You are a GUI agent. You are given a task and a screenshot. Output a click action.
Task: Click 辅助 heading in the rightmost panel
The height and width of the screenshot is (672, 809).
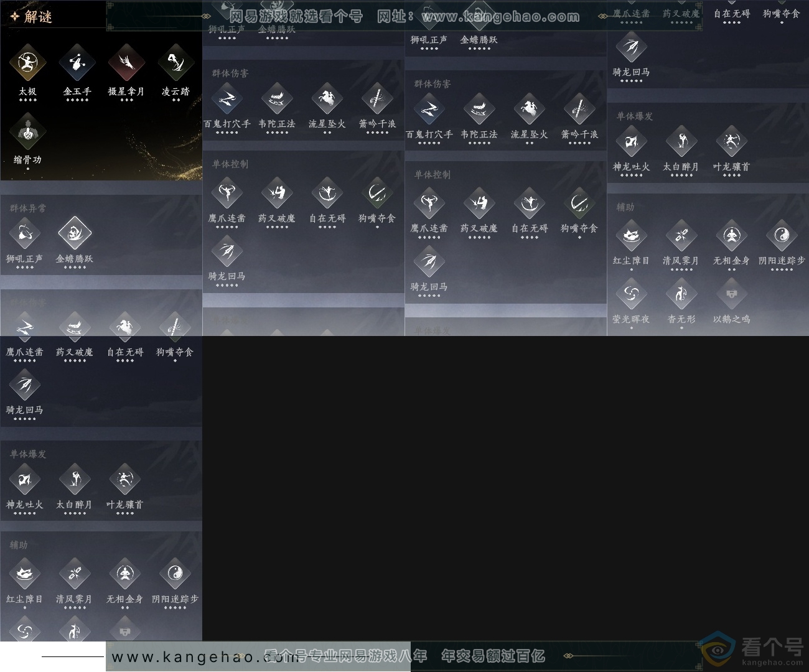[x=625, y=207]
